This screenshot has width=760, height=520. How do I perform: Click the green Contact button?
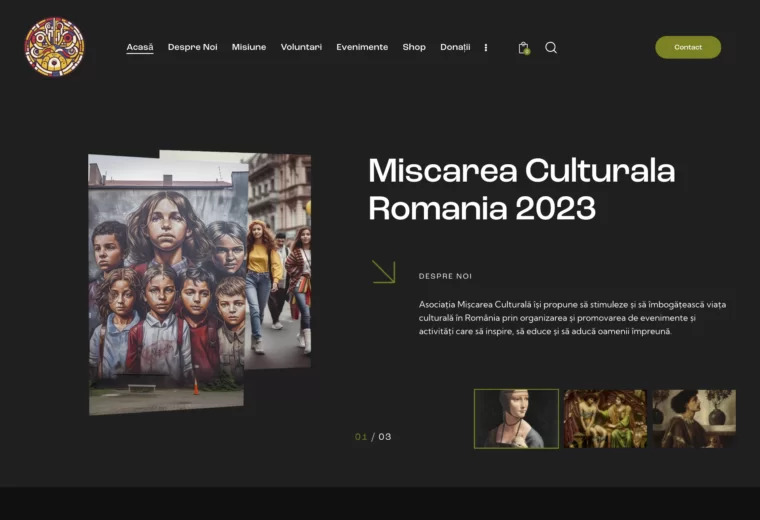(x=688, y=47)
